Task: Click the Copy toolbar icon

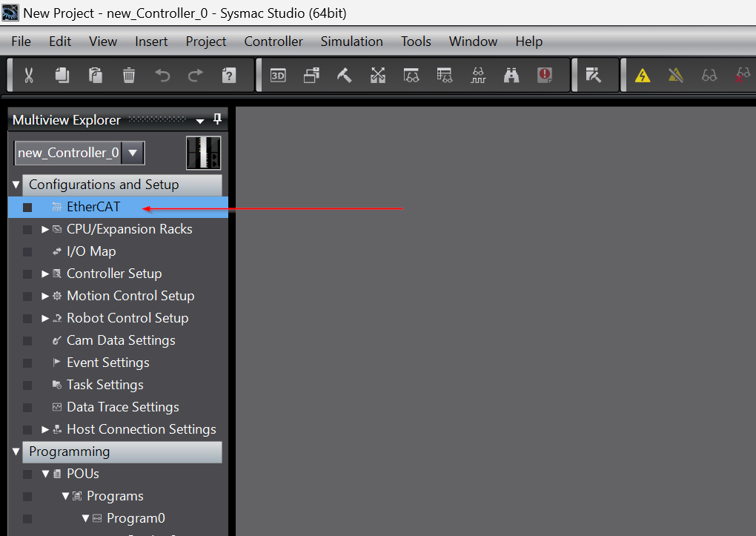Action: [62, 76]
